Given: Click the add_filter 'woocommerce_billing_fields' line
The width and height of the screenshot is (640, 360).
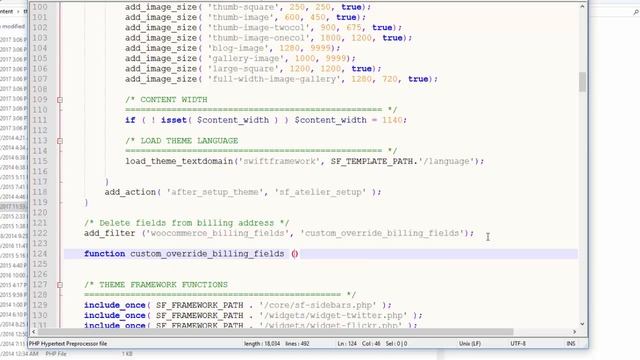Looking at the screenshot, I should (x=279, y=233).
